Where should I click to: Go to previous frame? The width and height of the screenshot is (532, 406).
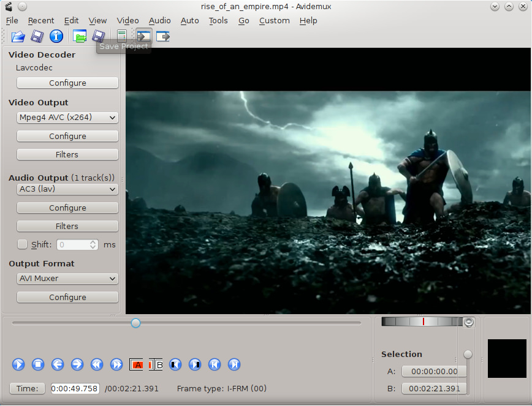[58, 364]
